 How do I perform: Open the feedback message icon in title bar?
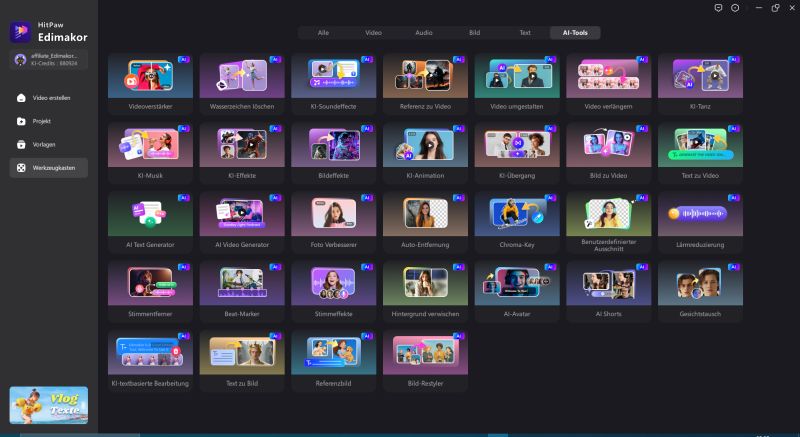pos(719,7)
